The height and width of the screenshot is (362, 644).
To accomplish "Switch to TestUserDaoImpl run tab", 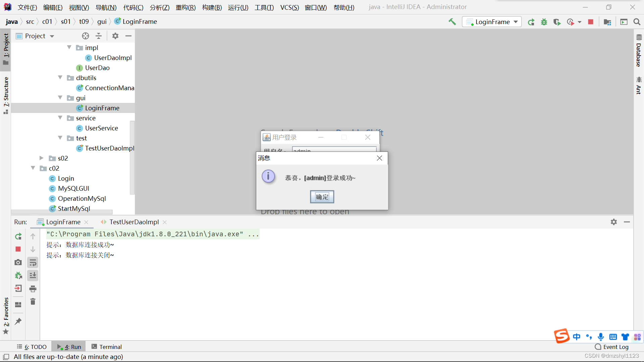I will coord(134,222).
